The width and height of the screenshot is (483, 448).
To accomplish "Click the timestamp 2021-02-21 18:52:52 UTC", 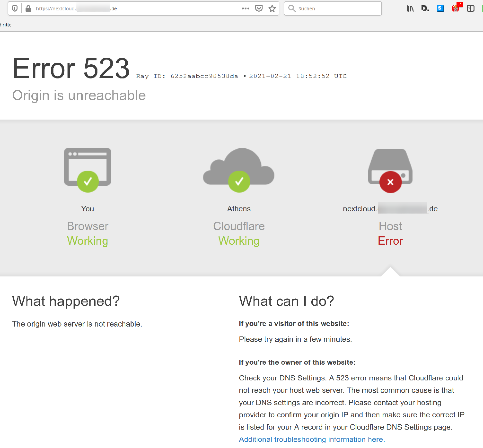I will [x=298, y=76].
